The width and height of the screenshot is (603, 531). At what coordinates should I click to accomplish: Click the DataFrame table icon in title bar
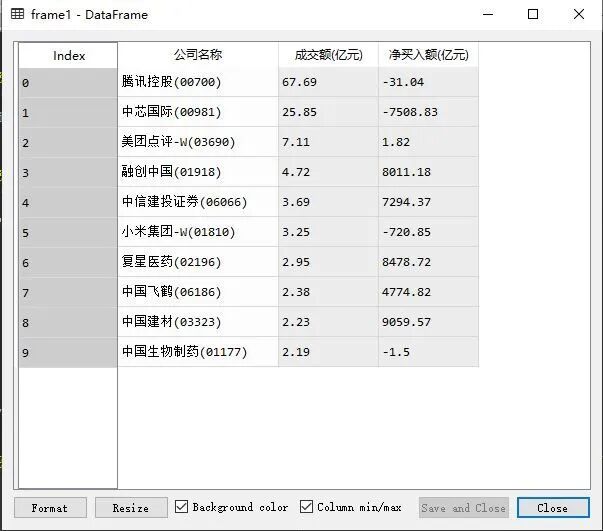(x=17, y=14)
